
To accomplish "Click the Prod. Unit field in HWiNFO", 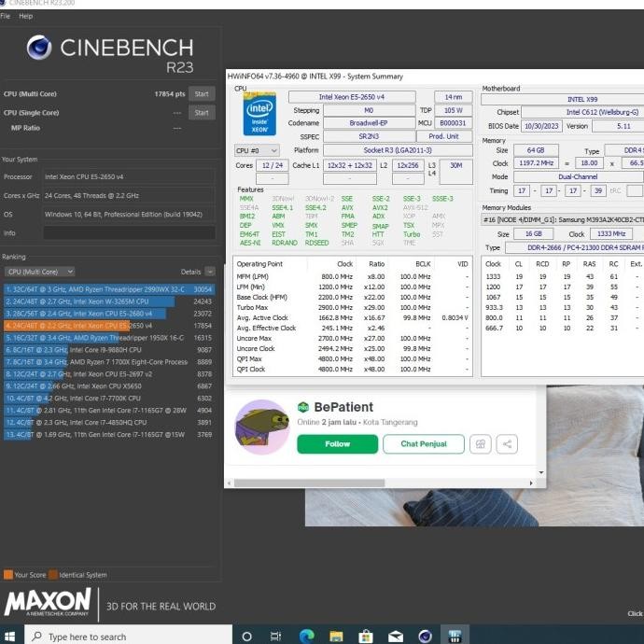I will pos(444,136).
